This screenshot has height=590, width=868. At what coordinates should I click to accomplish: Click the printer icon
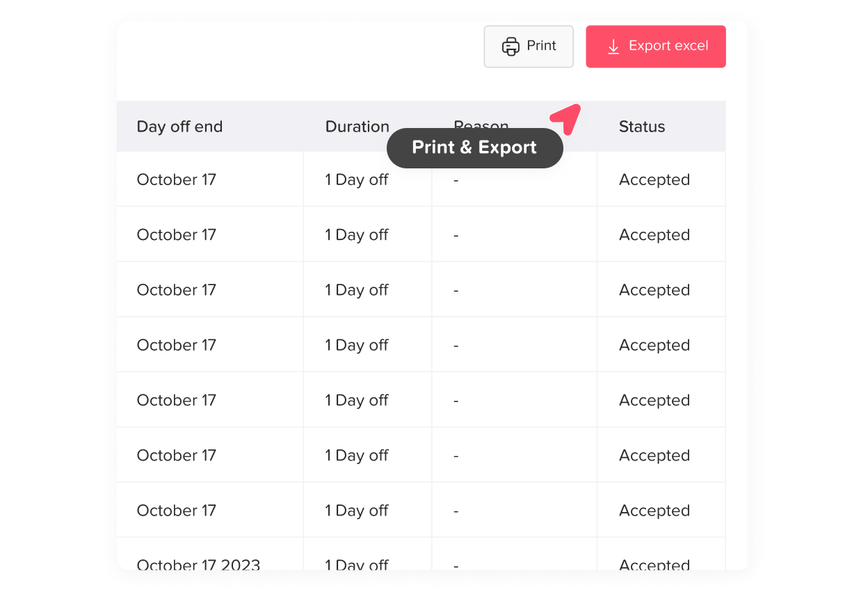click(511, 47)
